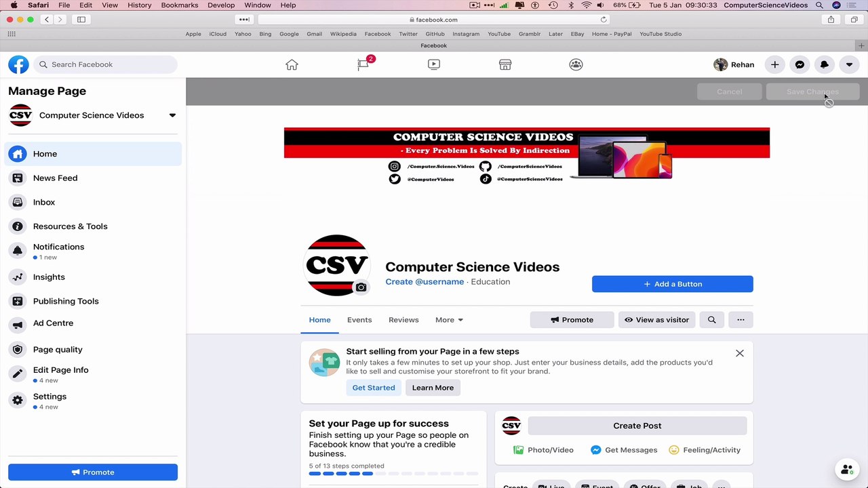Show all tabs overview icon
This screenshot has width=868, height=488.
(854, 20)
